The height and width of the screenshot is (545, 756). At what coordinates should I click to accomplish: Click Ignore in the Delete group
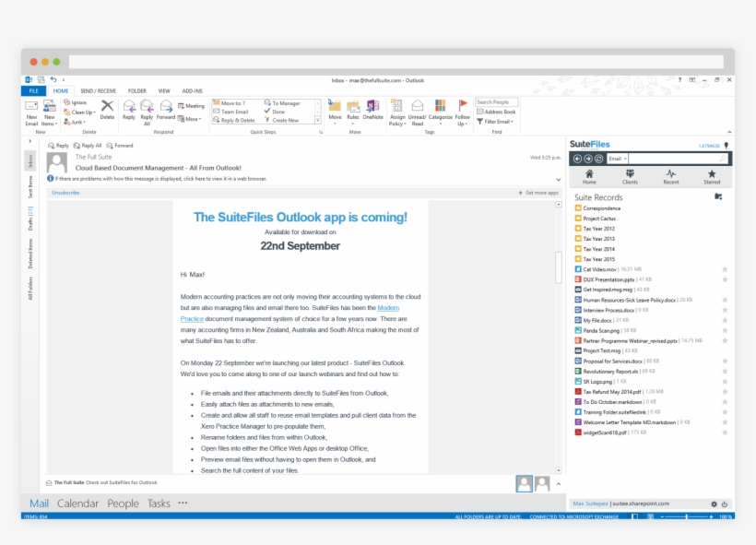click(76, 102)
